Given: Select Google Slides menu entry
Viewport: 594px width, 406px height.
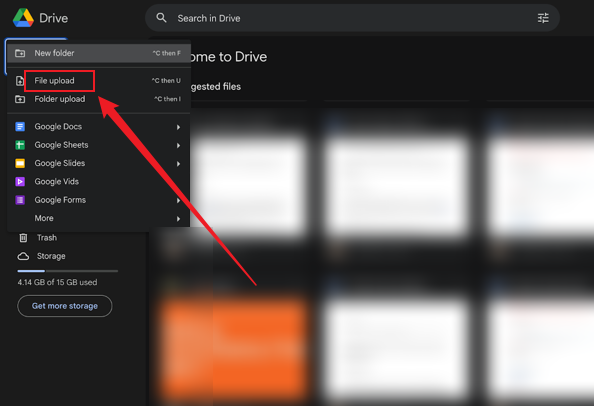Looking at the screenshot, I should coord(99,163).
